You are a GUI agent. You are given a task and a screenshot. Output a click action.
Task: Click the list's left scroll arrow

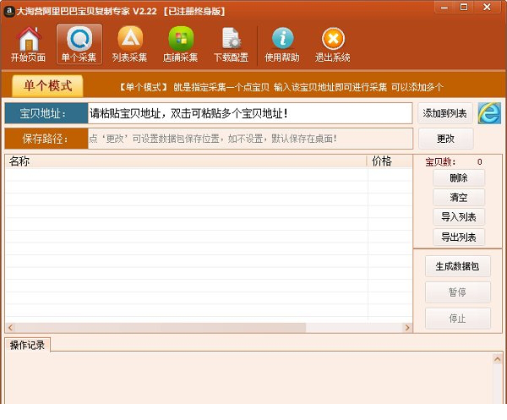10,328
